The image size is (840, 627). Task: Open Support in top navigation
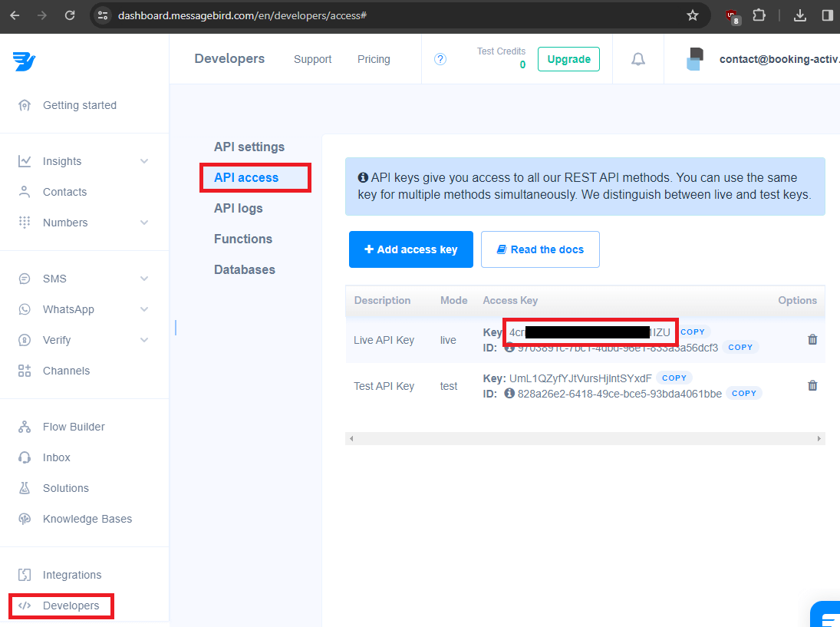point(313,59)
